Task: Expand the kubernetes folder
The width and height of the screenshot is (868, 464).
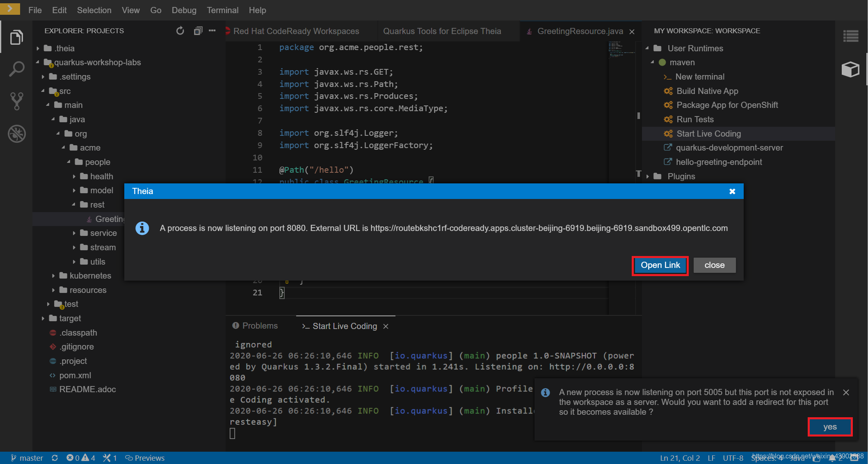Action: [53, 276]
